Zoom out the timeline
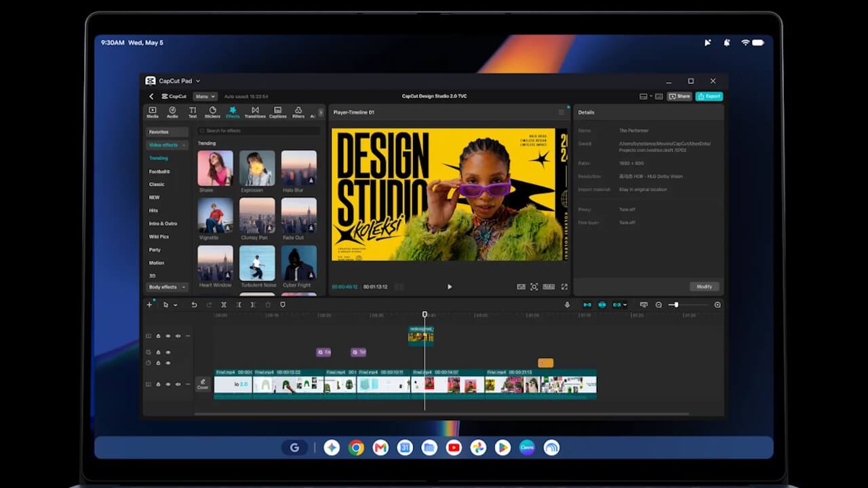 click(658, 305)
